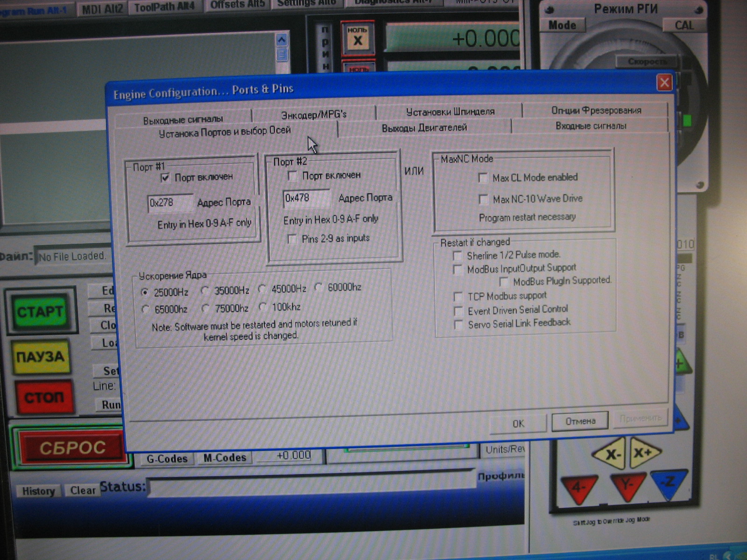The width and height of the screenshot is (747, 560).
Task: Click the Clear status button
Action: tap(83, 490)
